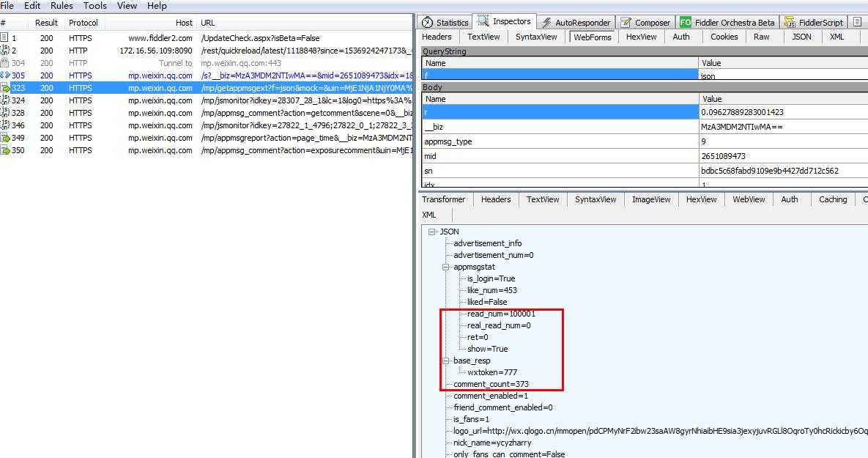This screenshot has width=868, height=458.
Task: Click the Fiddler Orchestra FO icon
Action: (x=686, y=22)
